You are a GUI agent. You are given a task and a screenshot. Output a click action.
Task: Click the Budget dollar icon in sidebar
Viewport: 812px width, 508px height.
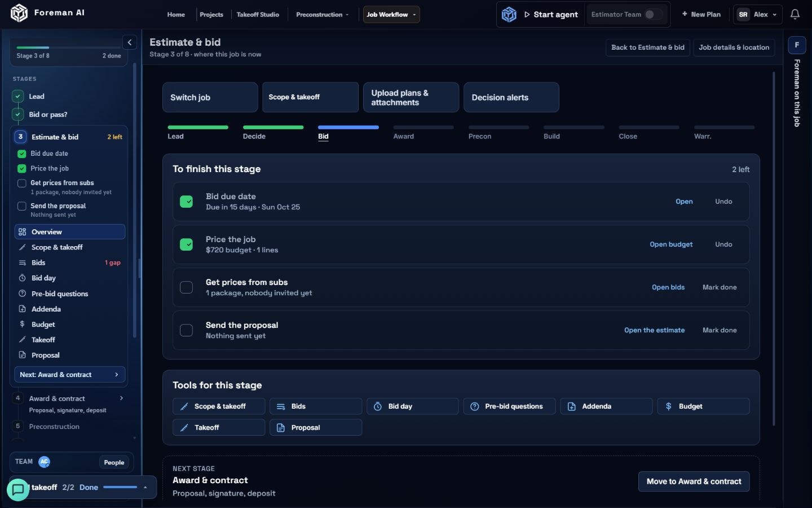[x=23, y=325]
